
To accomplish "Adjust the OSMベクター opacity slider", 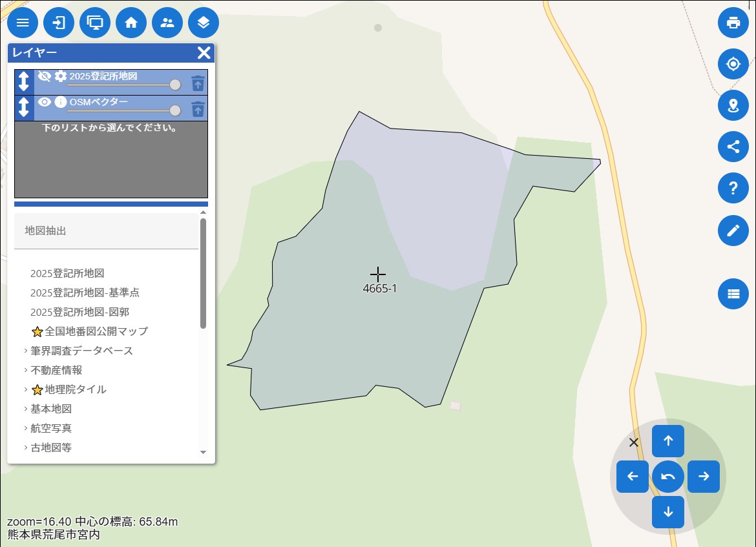I will (x=174, y=110).
